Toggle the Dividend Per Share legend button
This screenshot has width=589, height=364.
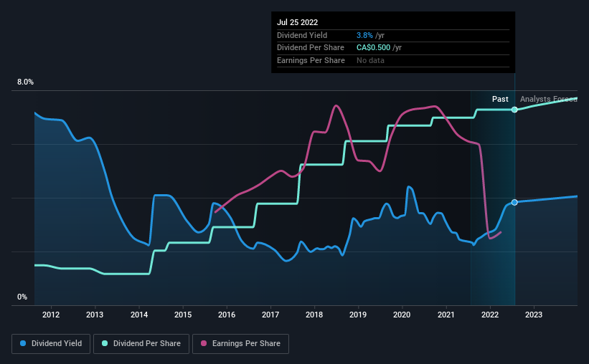point(141,344)
